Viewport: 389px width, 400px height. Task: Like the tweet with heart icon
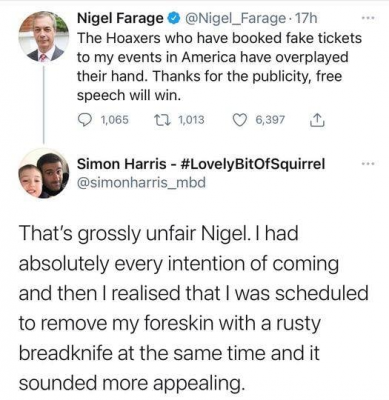(241, 119)
